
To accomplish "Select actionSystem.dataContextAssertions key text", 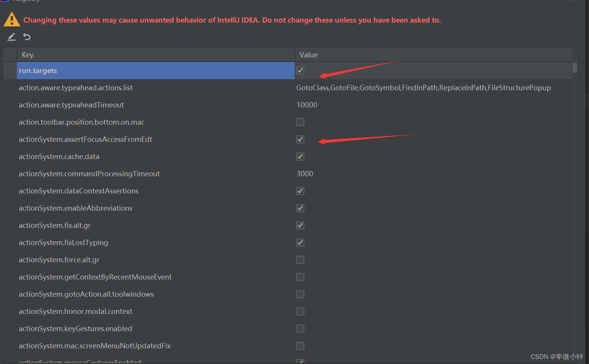I will (78, 191).
